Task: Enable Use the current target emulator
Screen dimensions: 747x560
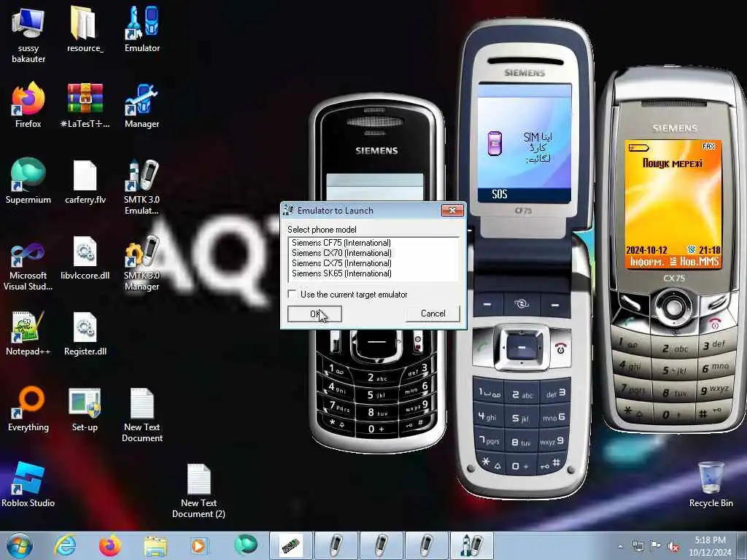Action: click(292, 294)
